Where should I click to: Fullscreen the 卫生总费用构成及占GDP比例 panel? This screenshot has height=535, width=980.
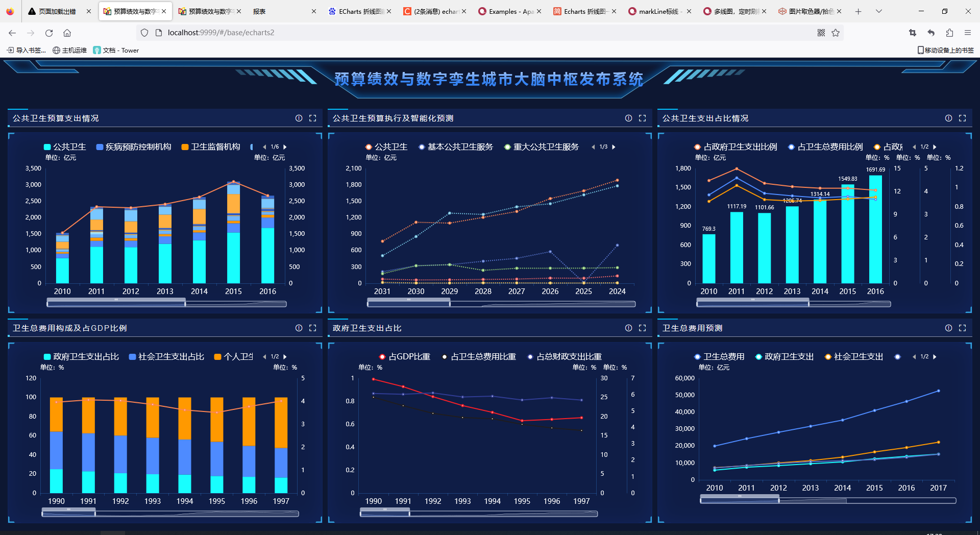[x=313, y=328]
